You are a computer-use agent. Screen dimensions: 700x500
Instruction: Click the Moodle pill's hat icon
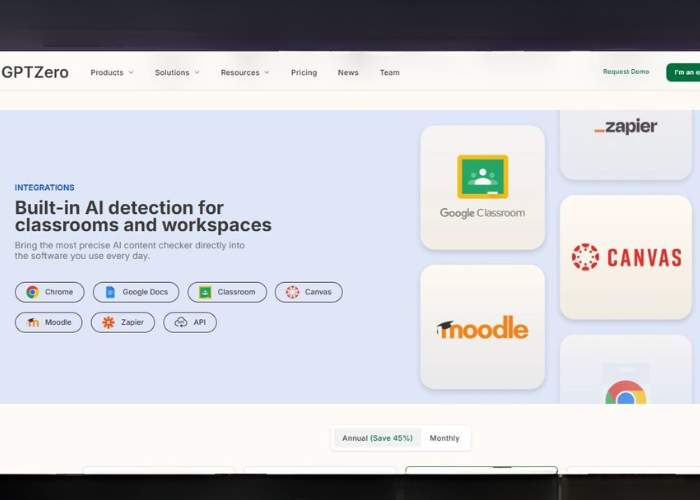[33, 322]
